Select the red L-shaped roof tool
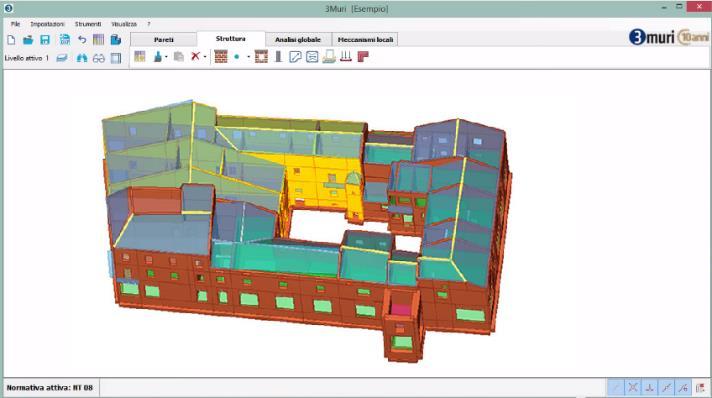 click(363, 57)
